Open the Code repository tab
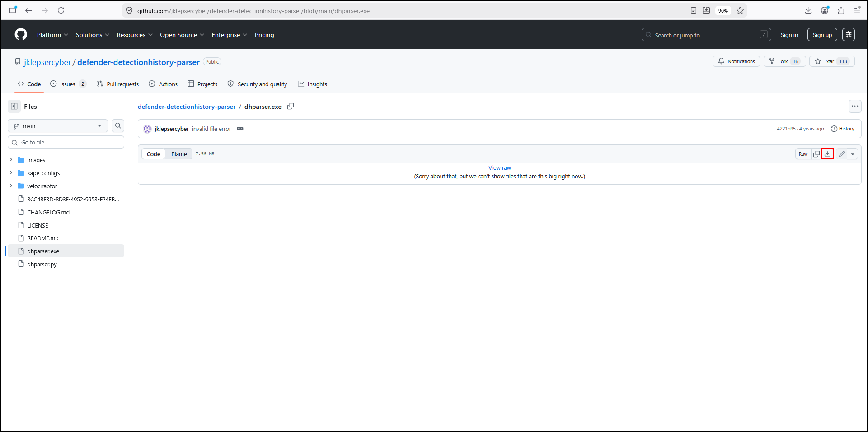Viewport: 868px width, 432px height. coord(29,84)
